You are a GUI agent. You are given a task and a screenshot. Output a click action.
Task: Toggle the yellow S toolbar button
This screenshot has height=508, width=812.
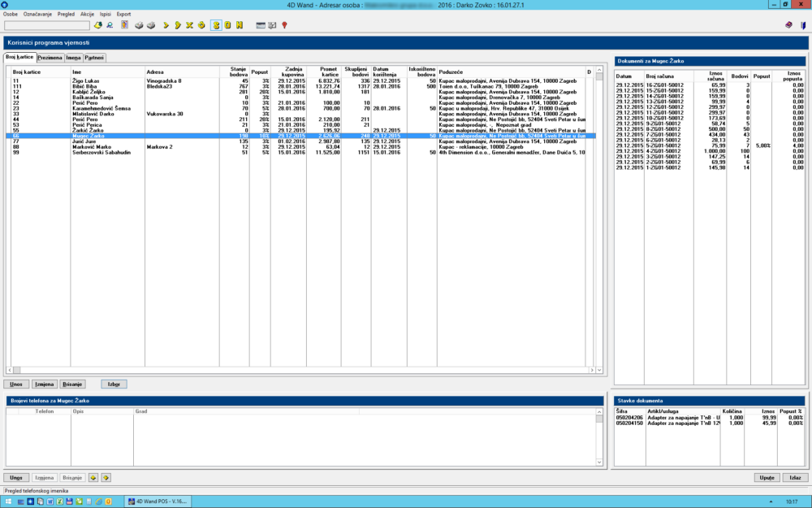pyautogui.click(x=216, y=25)
